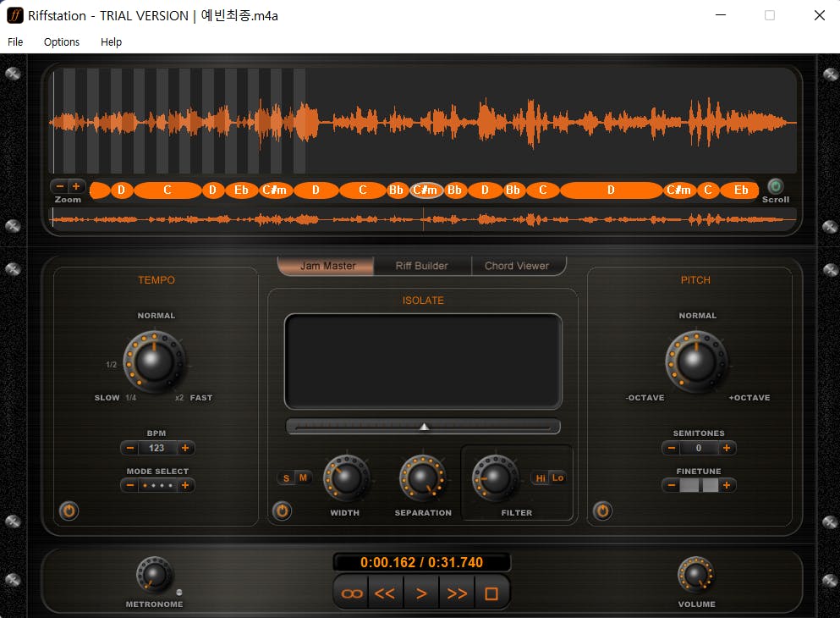
Task: Stop playback with the square button
Action: (491, 593)
